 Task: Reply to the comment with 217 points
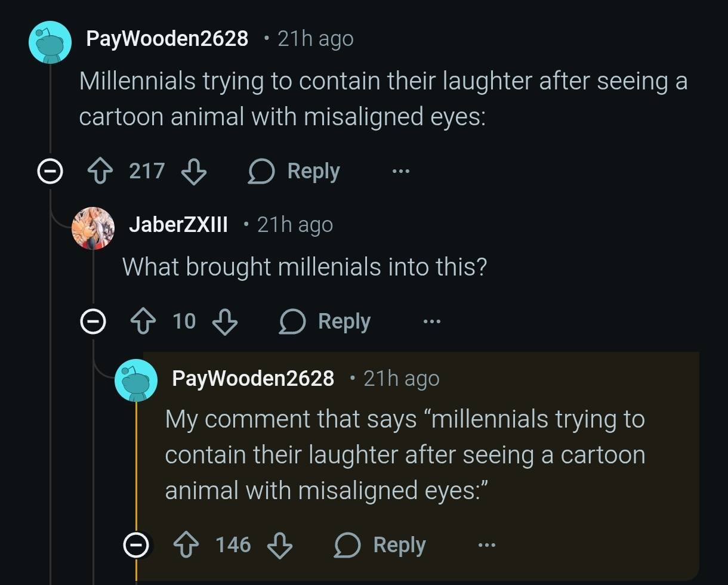[x=294, y=172]
